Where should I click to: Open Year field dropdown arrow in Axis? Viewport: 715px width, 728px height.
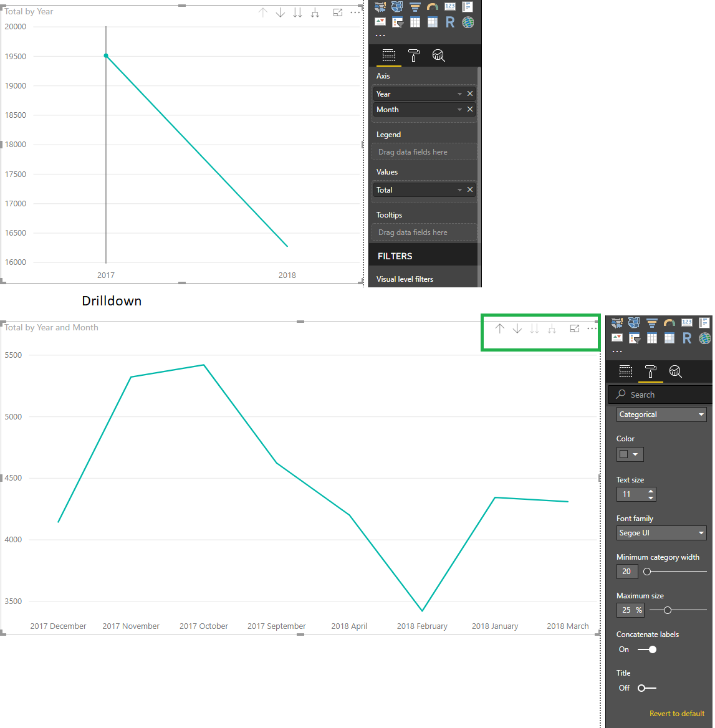(459, 94)
